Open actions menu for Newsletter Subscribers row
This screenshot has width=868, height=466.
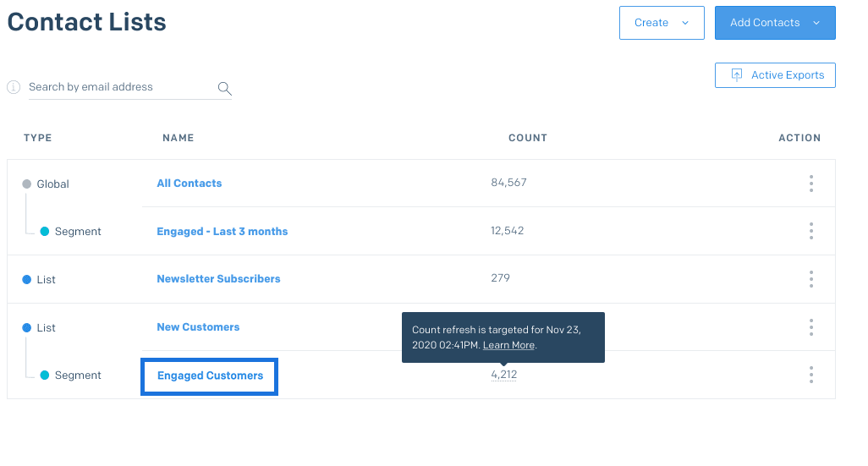pos(810,279)
